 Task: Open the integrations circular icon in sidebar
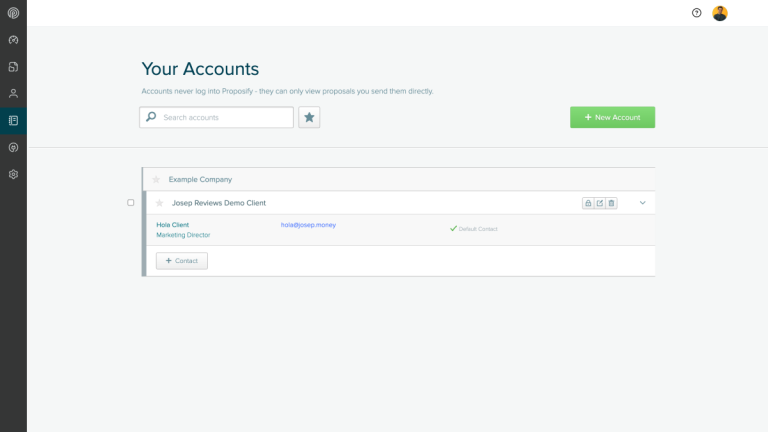click(x=13, y=147)
